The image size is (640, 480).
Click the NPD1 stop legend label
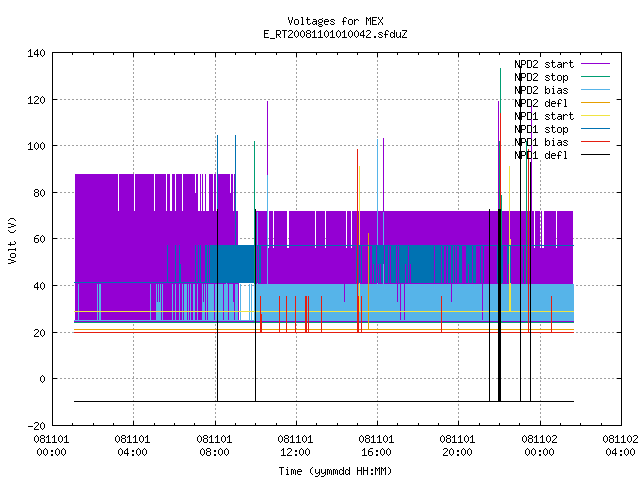pyautogui.click(x=541, y=129)
